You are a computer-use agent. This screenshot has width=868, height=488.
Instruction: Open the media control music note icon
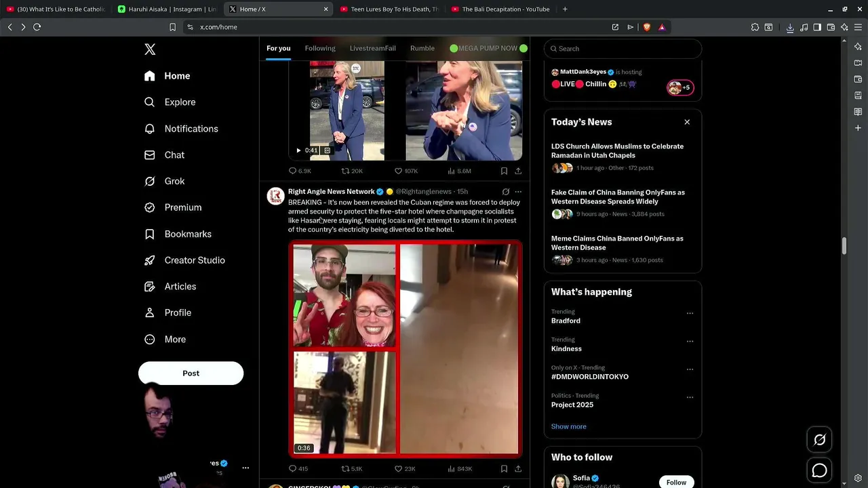tap(804, 27)
